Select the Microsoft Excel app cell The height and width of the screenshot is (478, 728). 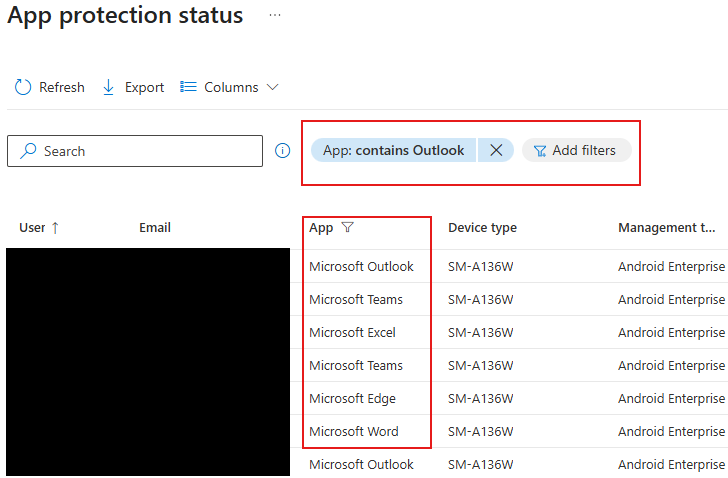pyautogui.click(x=352, y=333)
